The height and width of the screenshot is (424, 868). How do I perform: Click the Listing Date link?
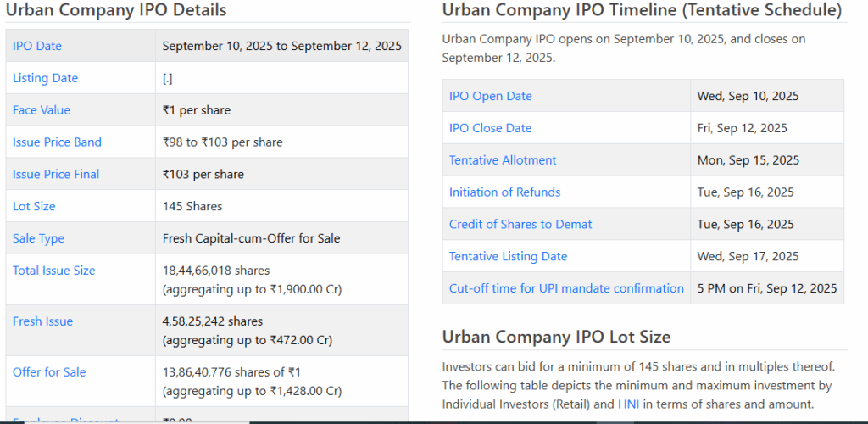click(45, 78)
